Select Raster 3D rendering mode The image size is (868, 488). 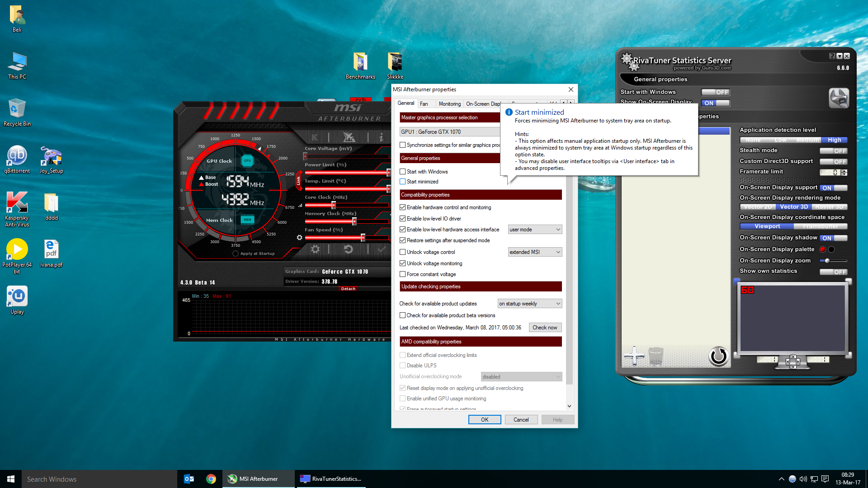click(x=830, y=207)
